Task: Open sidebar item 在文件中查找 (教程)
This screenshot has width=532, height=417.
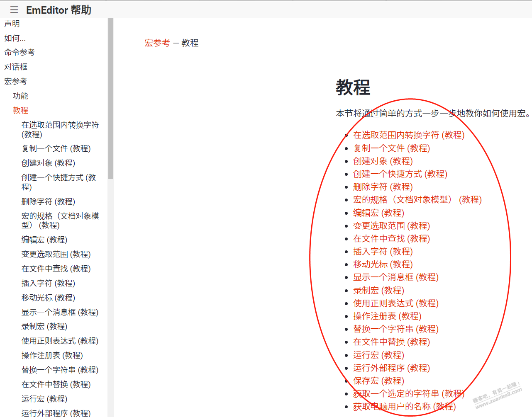Action: click(x=56, y=269)
